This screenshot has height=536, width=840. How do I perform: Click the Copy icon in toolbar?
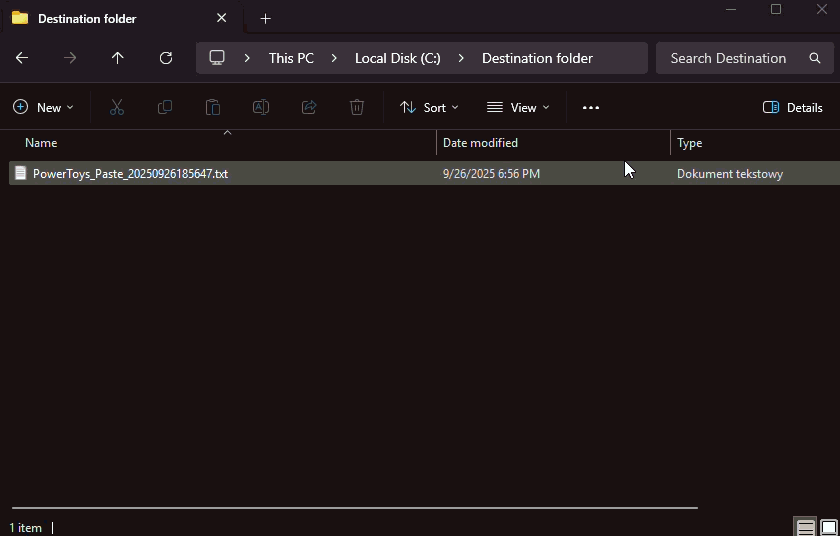pyautogui.click(x=165, y=107)
